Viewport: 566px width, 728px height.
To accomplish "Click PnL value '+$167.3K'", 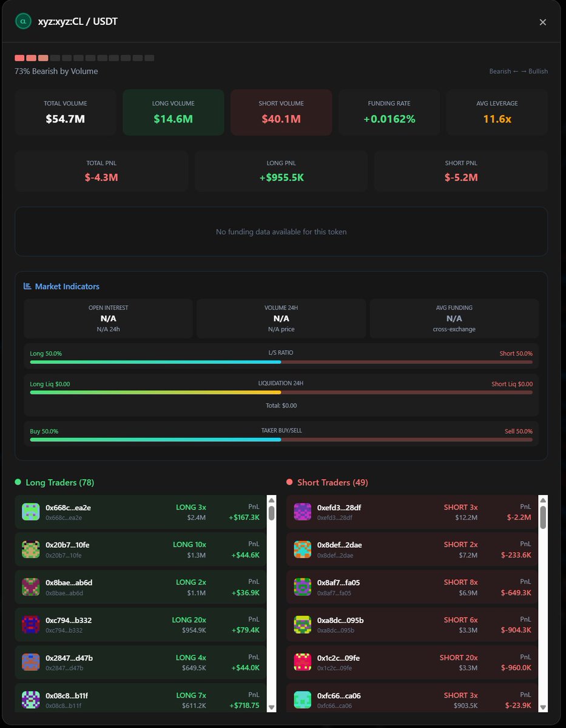I will (x=245, y=517).
